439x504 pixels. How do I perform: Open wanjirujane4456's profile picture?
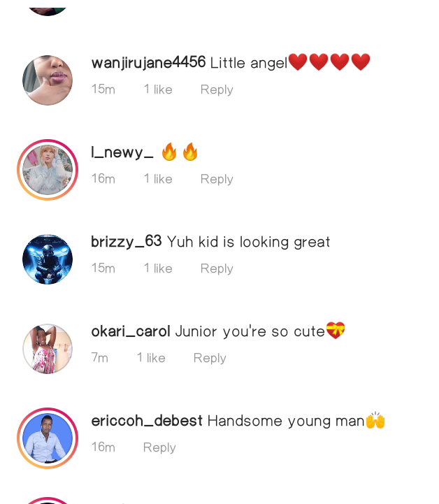(48, 80)
